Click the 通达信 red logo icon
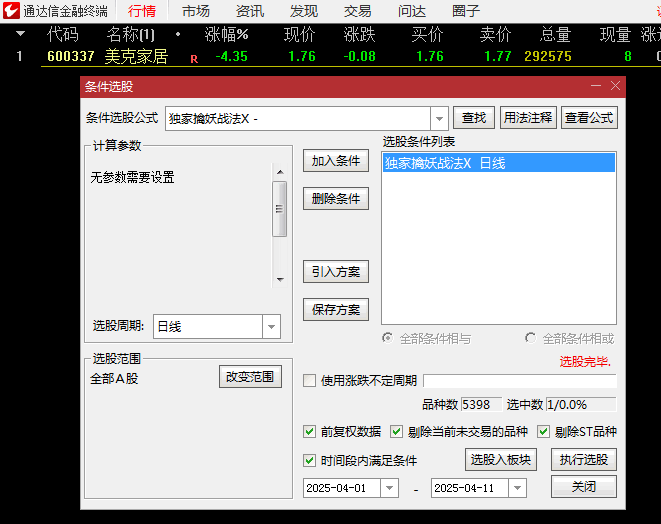Screen dimensions: 661x524 11,11
